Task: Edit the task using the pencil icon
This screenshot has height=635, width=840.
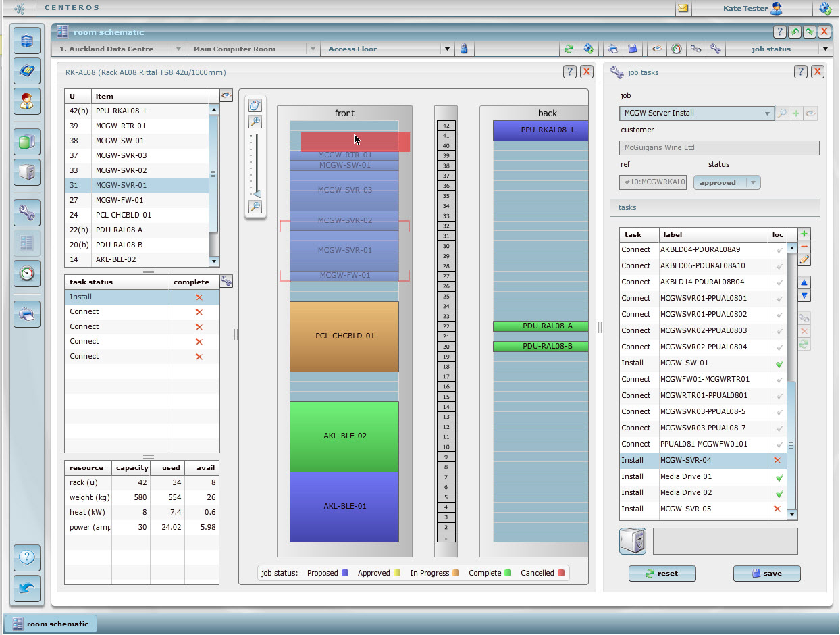Action: 804,259
